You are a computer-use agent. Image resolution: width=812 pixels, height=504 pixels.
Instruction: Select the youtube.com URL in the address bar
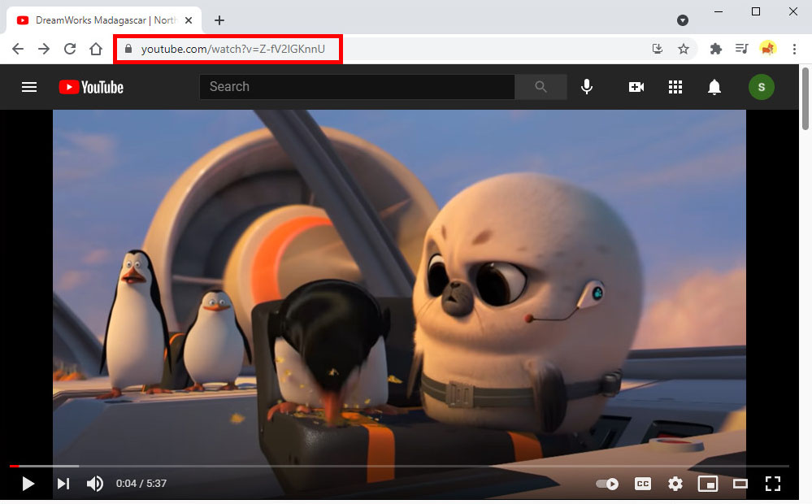coord(233,49)
